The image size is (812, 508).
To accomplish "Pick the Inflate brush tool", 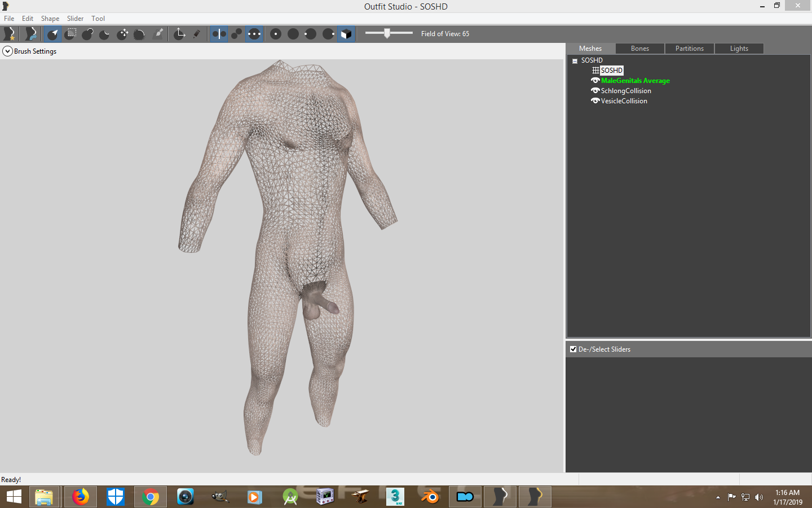I will pyautogui.click(x=87, y=34).
